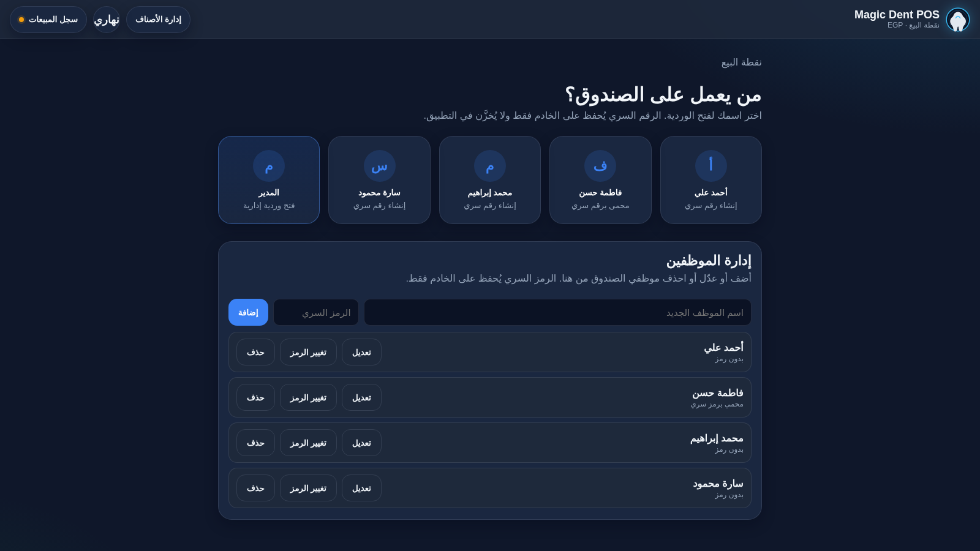Edit the محمد إبراهيم employee row
Screen dimensions: 980x551
click(361, 443)
